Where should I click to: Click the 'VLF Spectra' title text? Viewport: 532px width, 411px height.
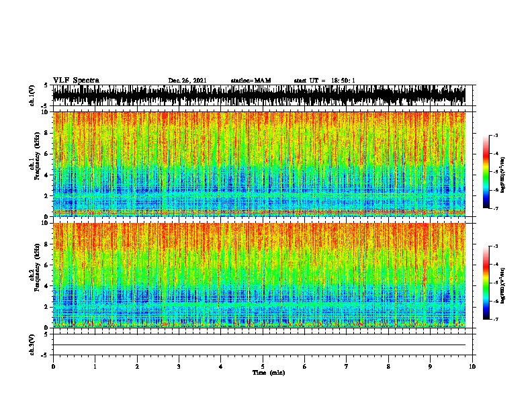click(x=76, y=81)
